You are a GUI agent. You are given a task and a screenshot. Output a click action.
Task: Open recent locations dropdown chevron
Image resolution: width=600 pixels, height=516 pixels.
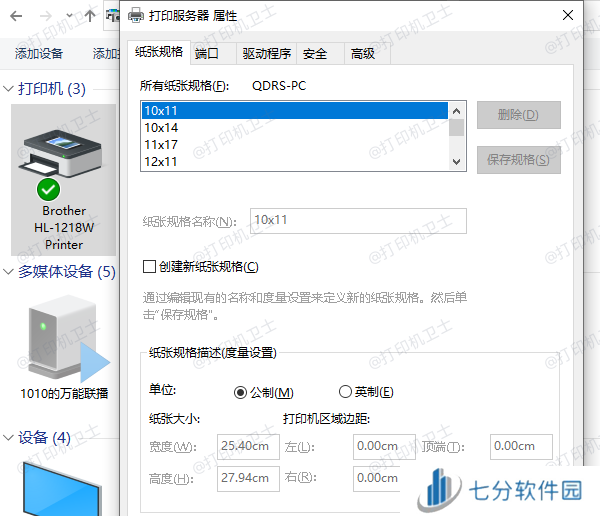(69, 16)
